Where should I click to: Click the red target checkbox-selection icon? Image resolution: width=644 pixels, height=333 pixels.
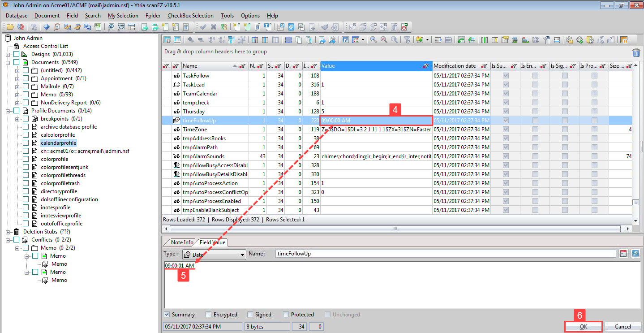405,26
